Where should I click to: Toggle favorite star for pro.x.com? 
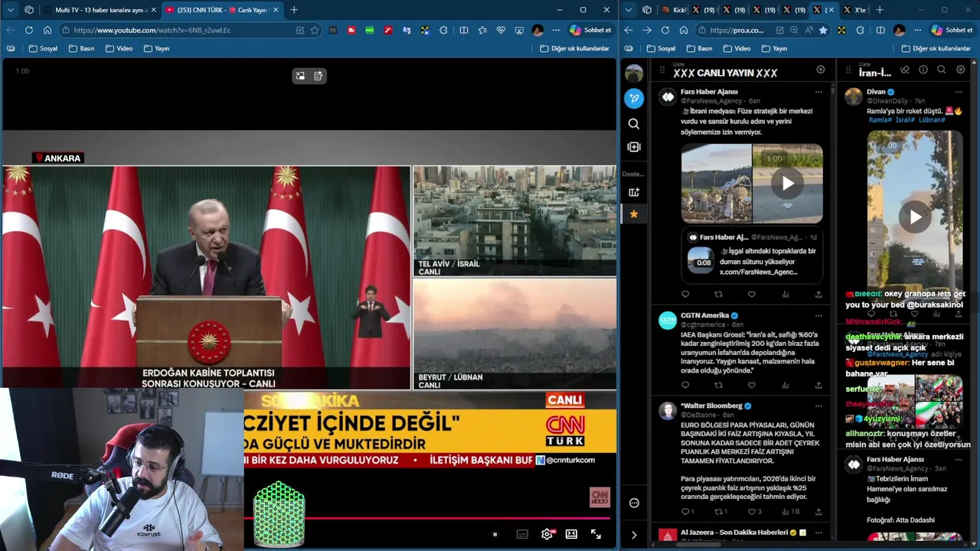pyautogui.click(x=822, y=30)
